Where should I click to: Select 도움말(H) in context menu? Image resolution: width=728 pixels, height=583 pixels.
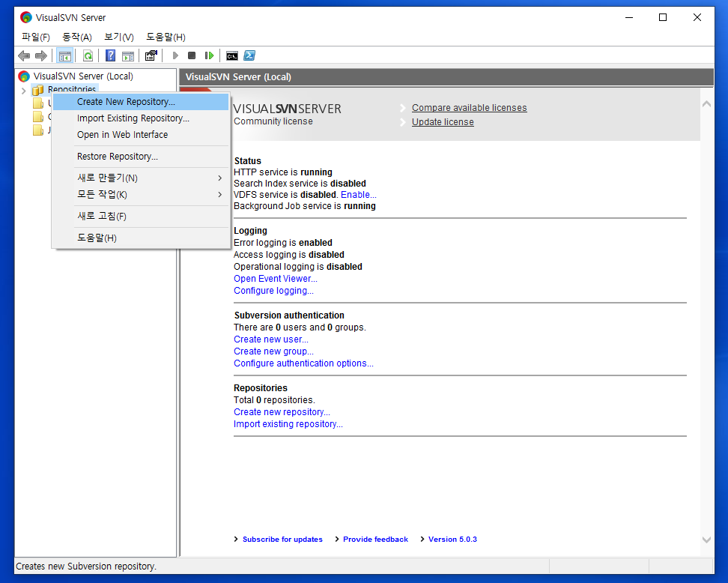click(x=141, y=238)
